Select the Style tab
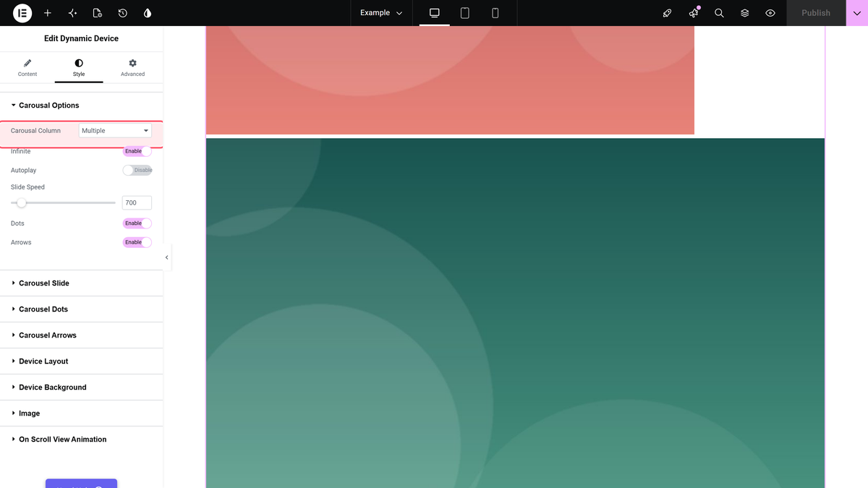 79,68
